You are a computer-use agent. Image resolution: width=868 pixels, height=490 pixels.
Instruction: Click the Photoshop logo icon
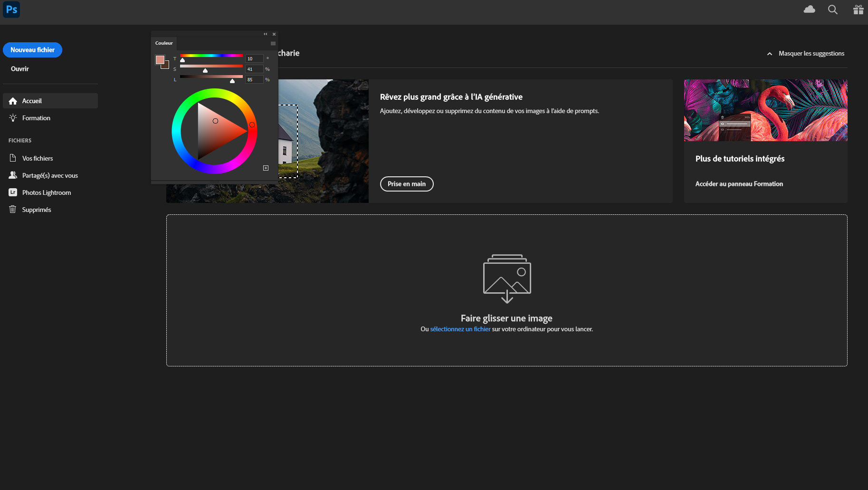pyautogui.click(x=11, y=10)
